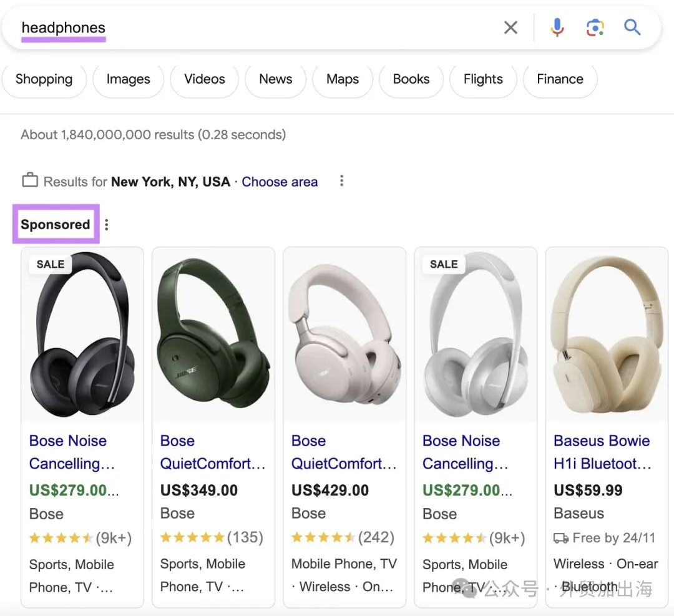Open the Videos filter tab
Viewport: 674px width, 616px height.
pyautogui.click(x=204, y=79)
